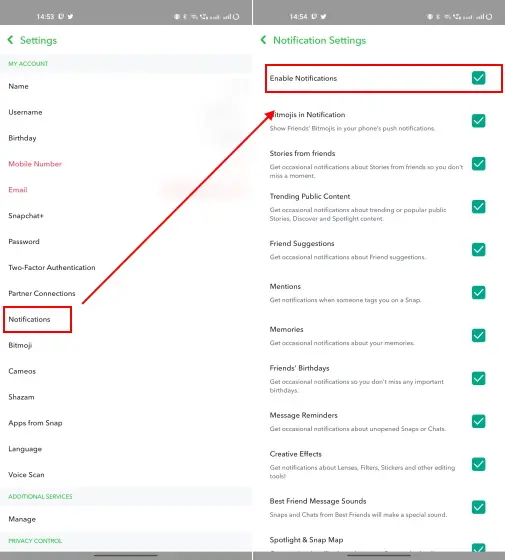The image size is (505, 560).
Task: Turn off Trending Public Content checkbox
Action: click(478, 206)
